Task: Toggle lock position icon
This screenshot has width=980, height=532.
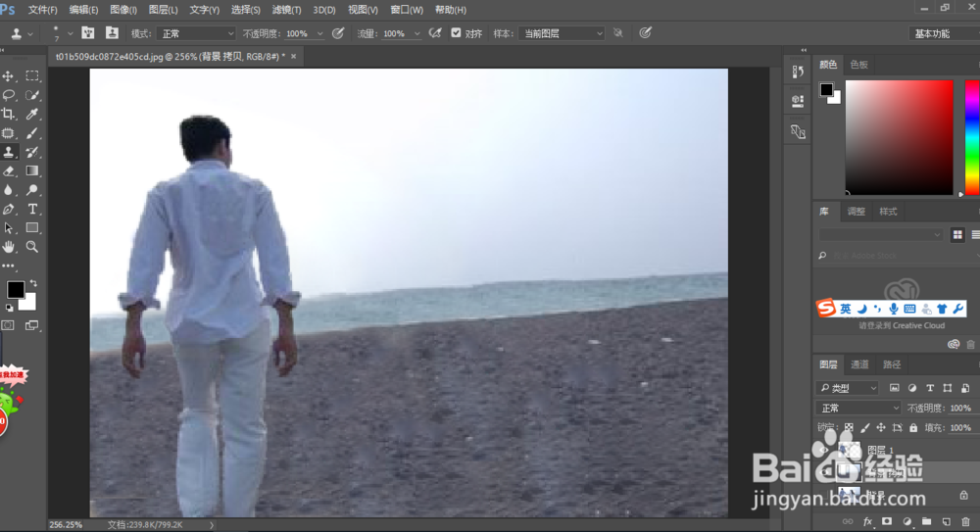Action: tap(881, 427)
